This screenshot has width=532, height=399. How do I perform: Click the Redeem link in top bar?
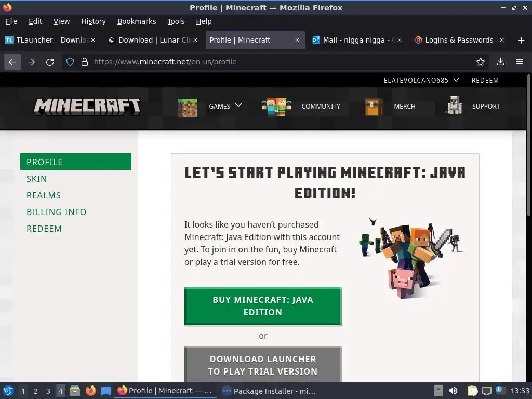(485, 80)
